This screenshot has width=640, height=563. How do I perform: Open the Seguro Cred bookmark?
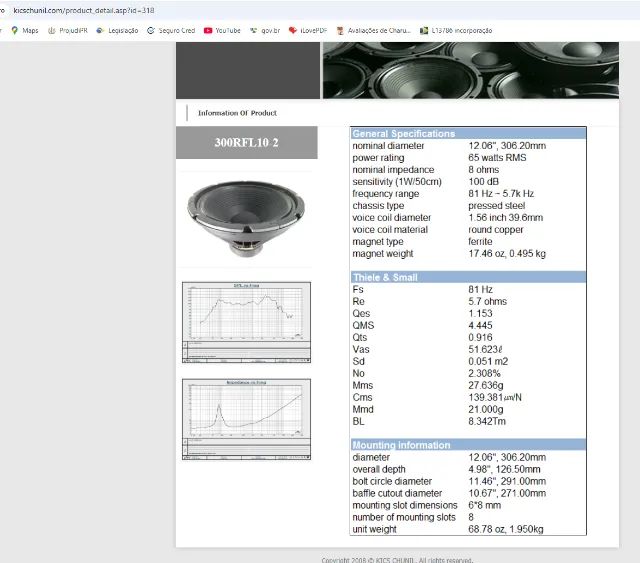[171, 31]
